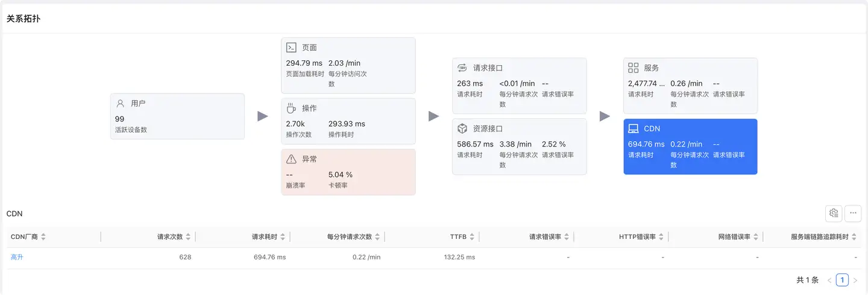Open the more options ellipsis button

click(853, 213)
